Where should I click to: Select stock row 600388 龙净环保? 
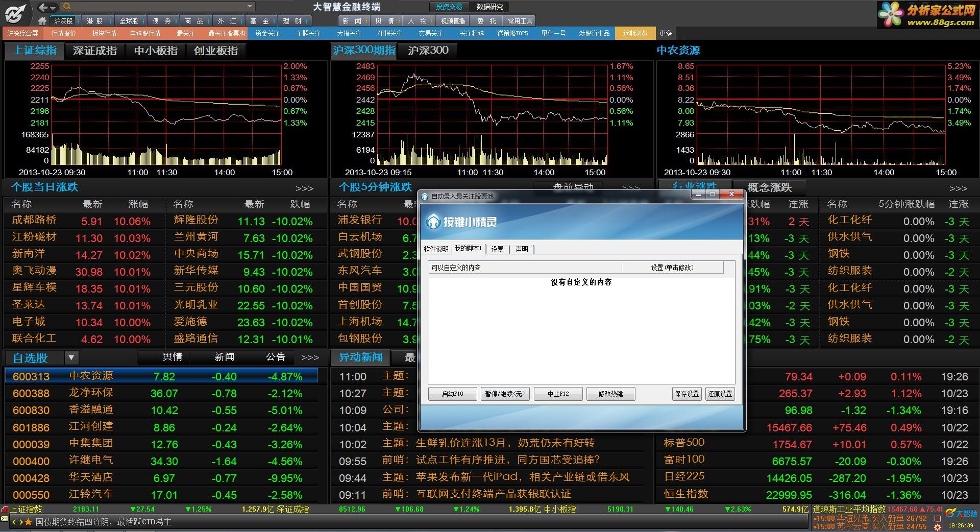click(x=161, y=393)
